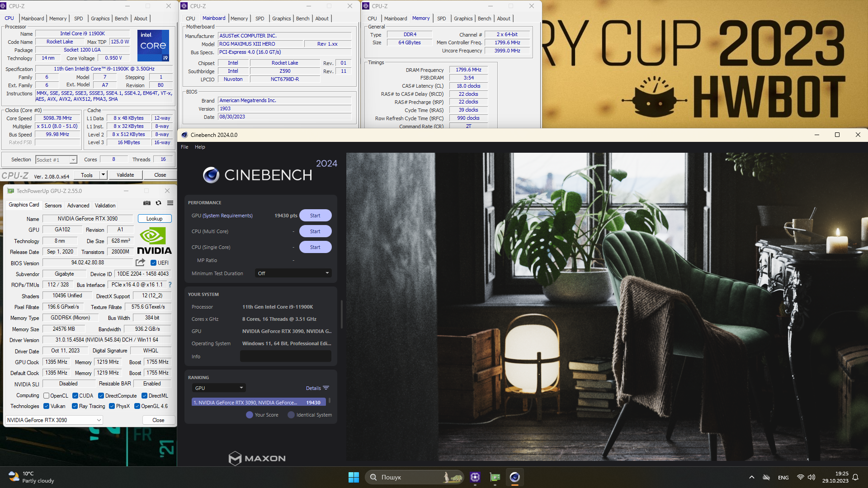Screen dimensions: 868x488
Task: Start the CPU (Multi Core) benchmark
Action: tap(315, 231)
